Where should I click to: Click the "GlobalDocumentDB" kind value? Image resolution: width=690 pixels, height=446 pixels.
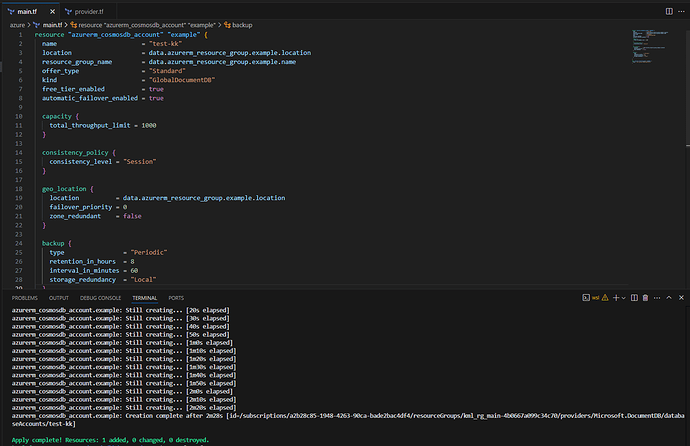point(182,80)
